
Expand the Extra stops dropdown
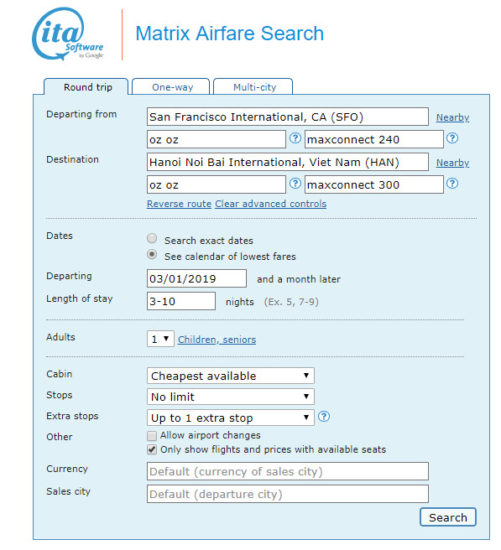pyautogui.click(x=231, y=418)
